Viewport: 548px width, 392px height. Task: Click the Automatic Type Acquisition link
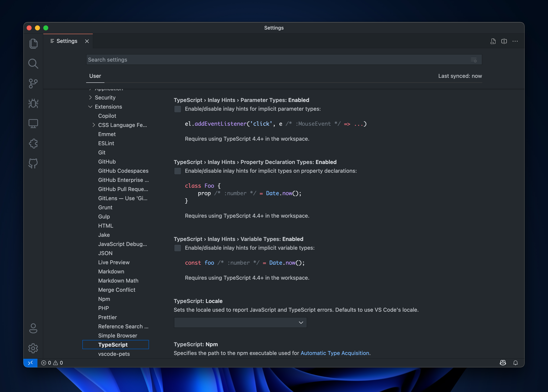pos(335,353)
